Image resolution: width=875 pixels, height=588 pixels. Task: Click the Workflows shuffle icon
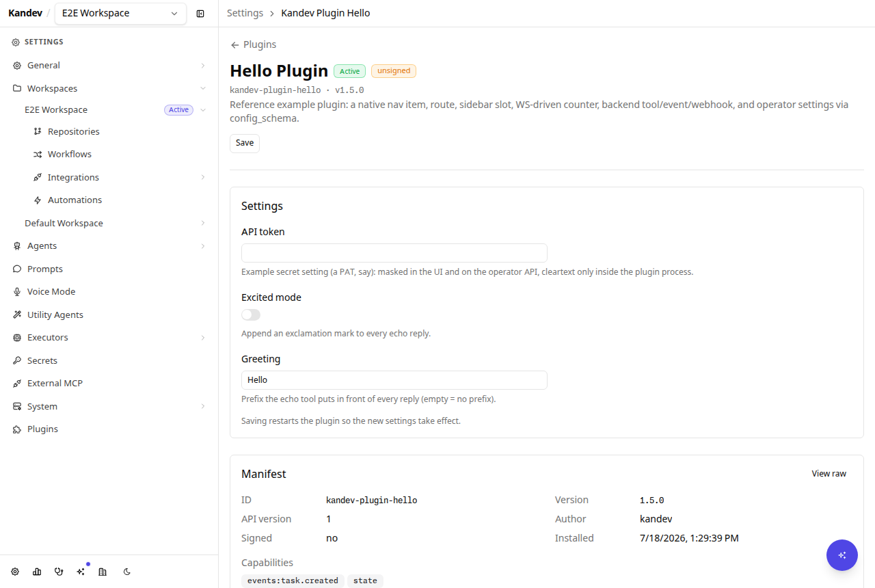(38, 155)
